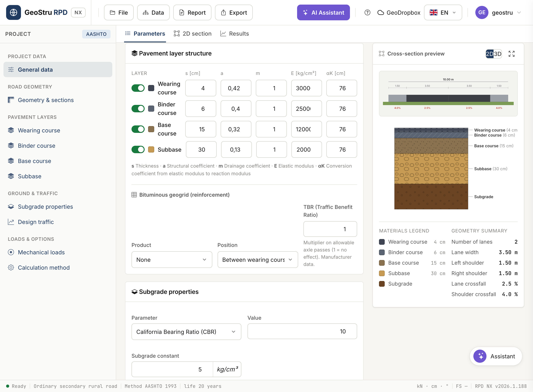Launch the AI Assistant button
The width and height of the screenshot is (533, 392).
323,13
